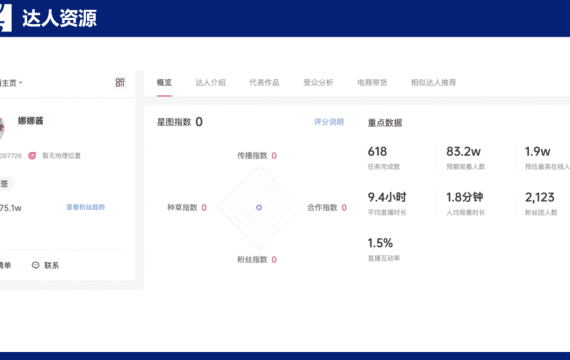570x360 pixels.
Task: Click the 618 任务完成数 statistic
Action: tap(384, 157)
